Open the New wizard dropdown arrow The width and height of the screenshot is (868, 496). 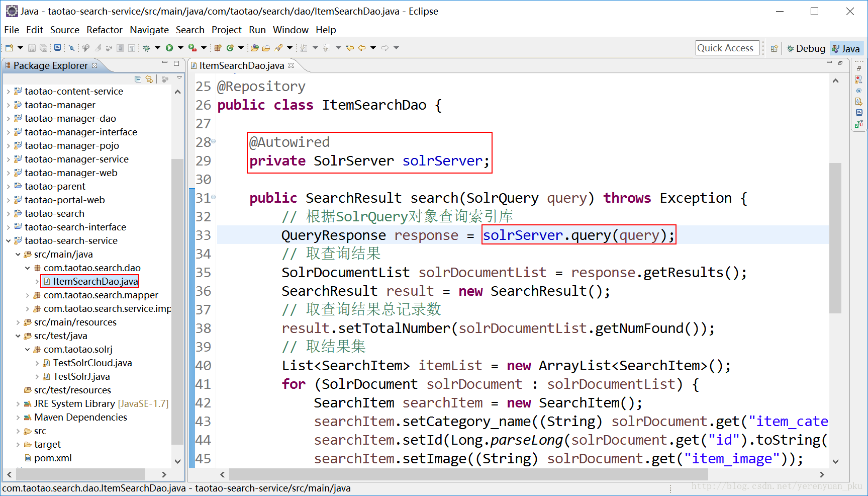(x=20, y=48)
